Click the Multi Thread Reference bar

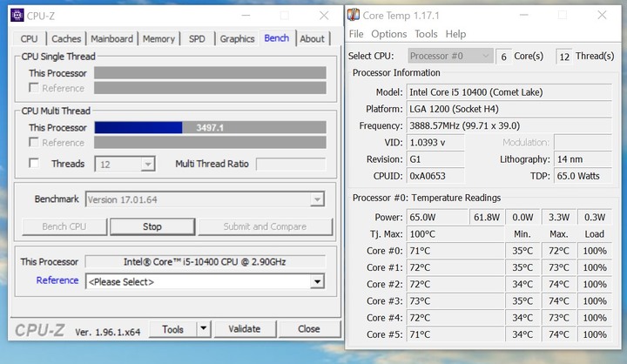point(210,143)
